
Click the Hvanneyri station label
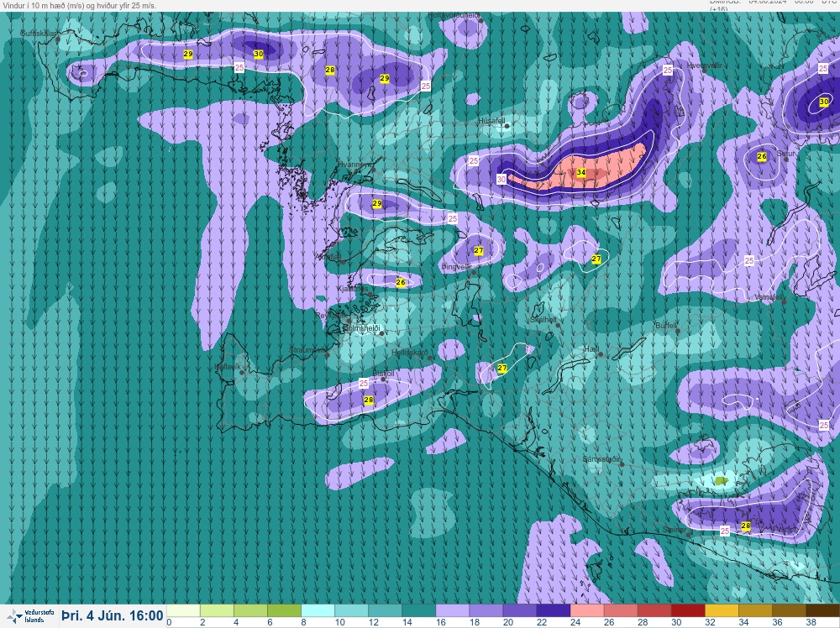(355, 165)
